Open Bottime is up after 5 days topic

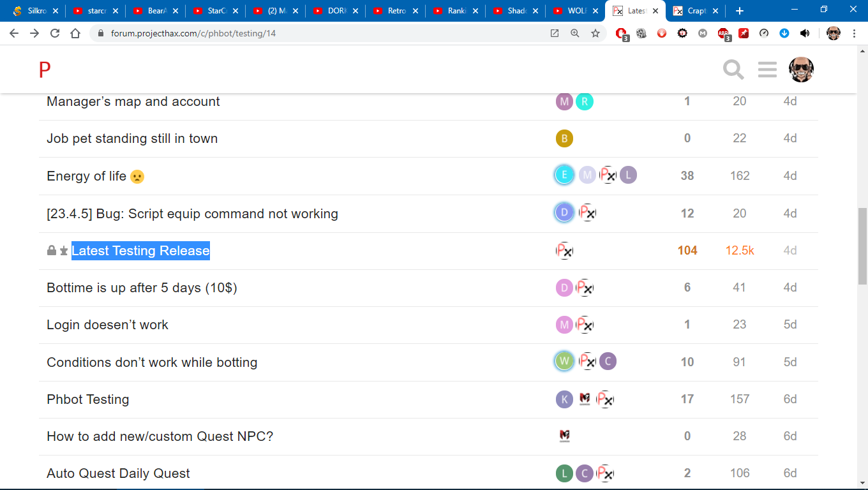[x=142, y=288]
